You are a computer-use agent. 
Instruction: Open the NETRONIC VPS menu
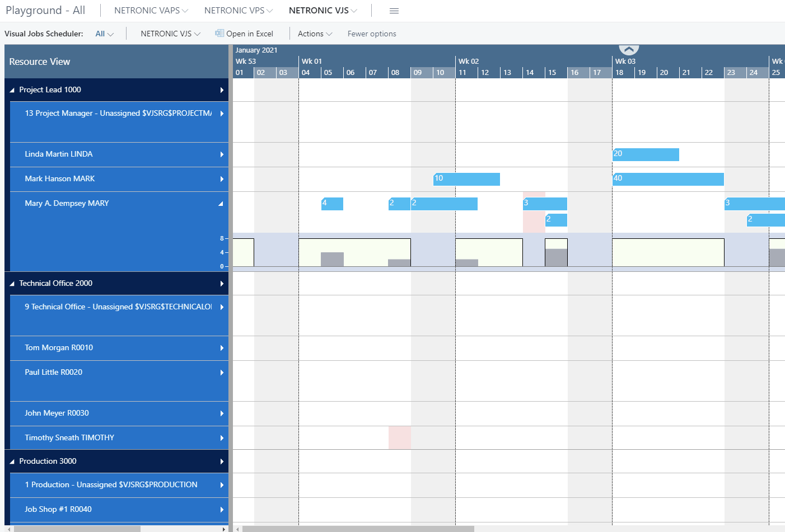(239, 11)
